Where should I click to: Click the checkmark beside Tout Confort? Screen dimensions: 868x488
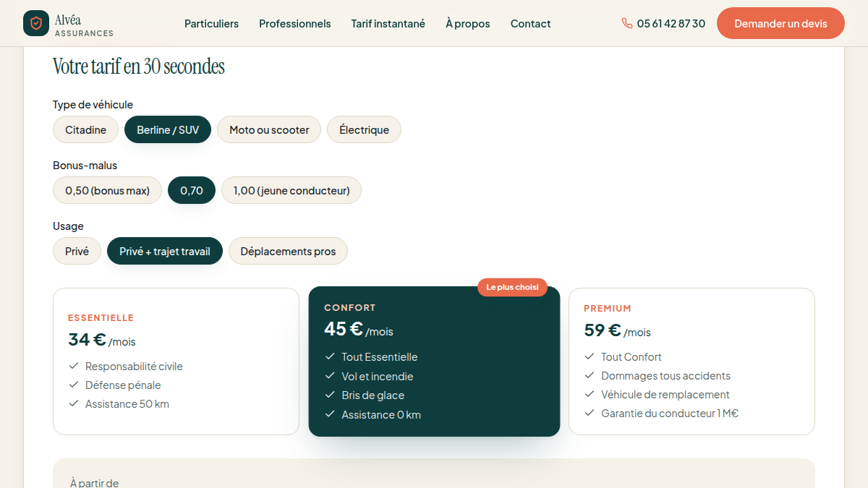589,356
